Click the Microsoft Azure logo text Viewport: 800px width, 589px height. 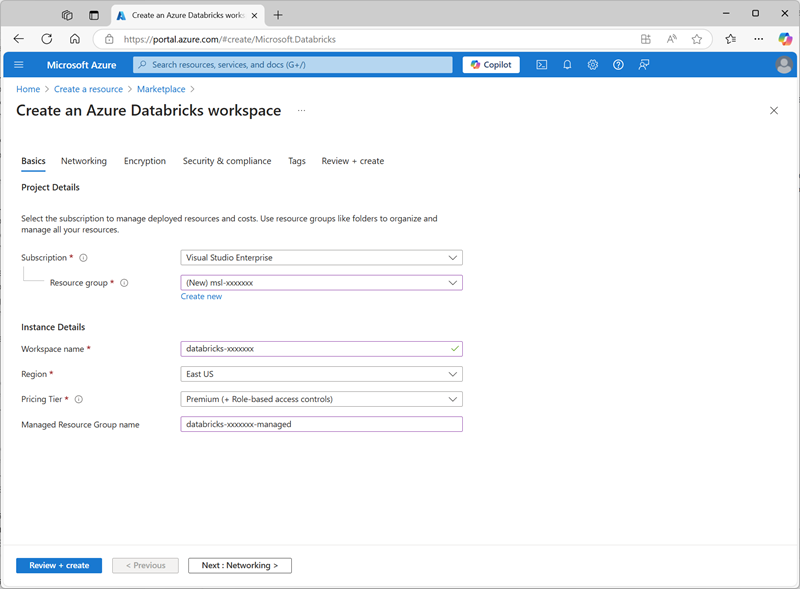point(82,65)
